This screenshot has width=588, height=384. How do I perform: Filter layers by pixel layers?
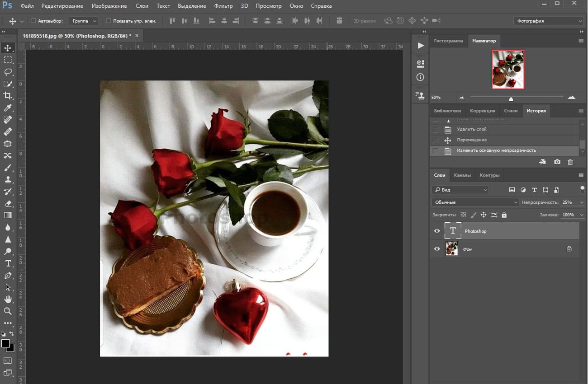512,190
